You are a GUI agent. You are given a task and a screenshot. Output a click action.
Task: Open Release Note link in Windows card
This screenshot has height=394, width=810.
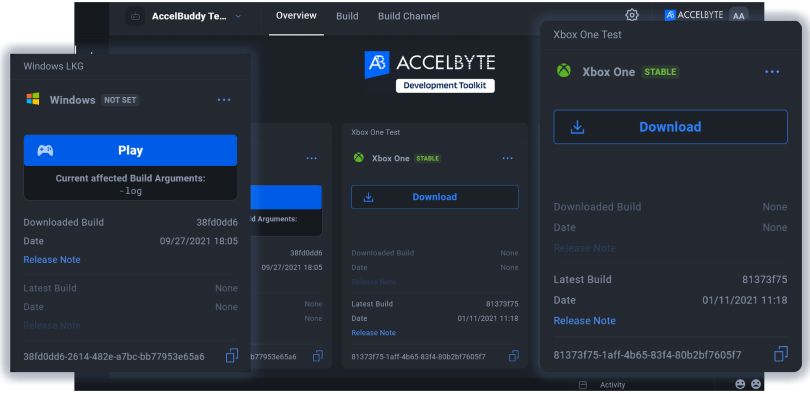pos(52,260)
